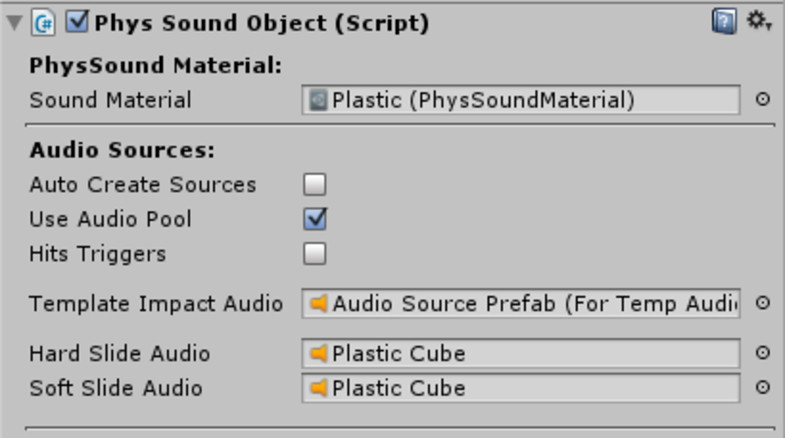Open the component help reference icon
785x438 pixels.
[x=724, y=22]
